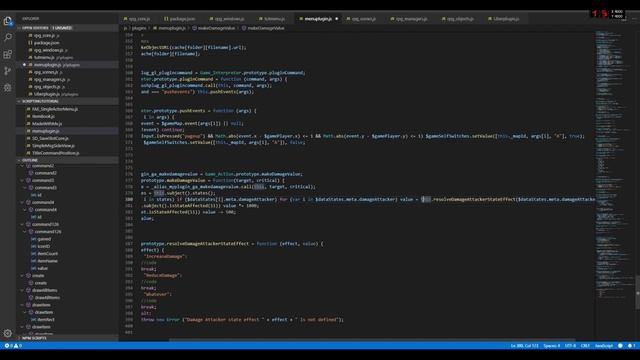Open fullmenu.js in Open Editors list
The image size is (640, 360).
pos(67,58)
